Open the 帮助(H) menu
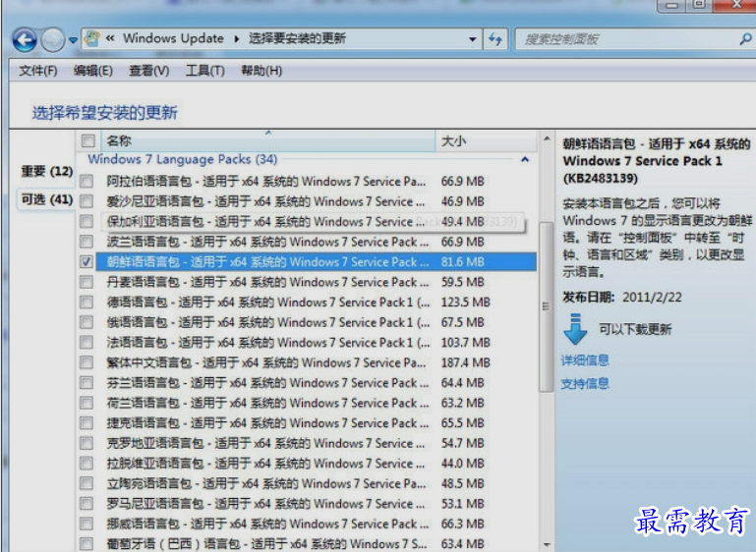This screenshot has height=552, width=756. 262,71
